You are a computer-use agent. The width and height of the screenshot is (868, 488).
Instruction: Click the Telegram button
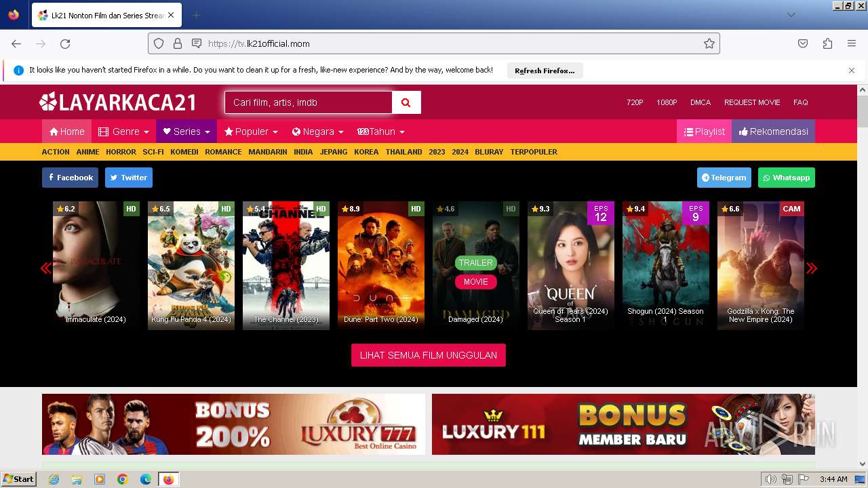click(724, 178)
